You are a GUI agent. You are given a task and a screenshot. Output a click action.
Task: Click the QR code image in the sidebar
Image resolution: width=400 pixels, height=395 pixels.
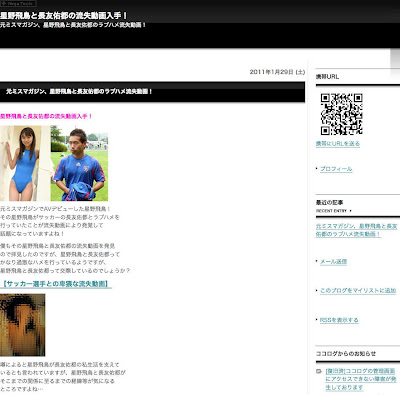click(x=341, y=114)
